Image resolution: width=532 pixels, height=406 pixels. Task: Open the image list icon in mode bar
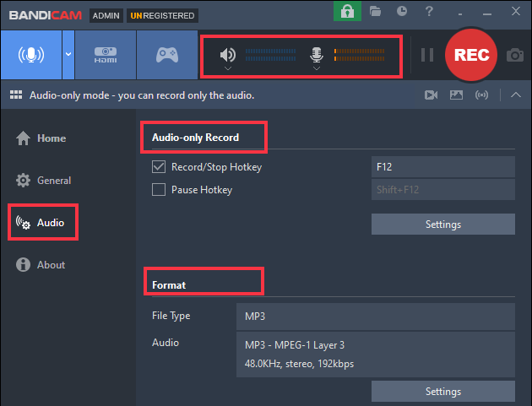457,95
